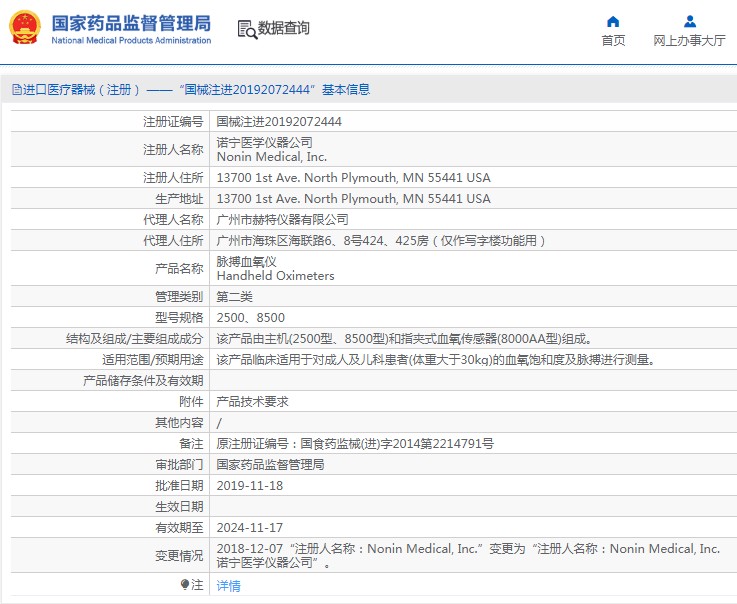Click the 注册人名称 row label
This screenshot has height=604, width=737.
pos(173,149)
